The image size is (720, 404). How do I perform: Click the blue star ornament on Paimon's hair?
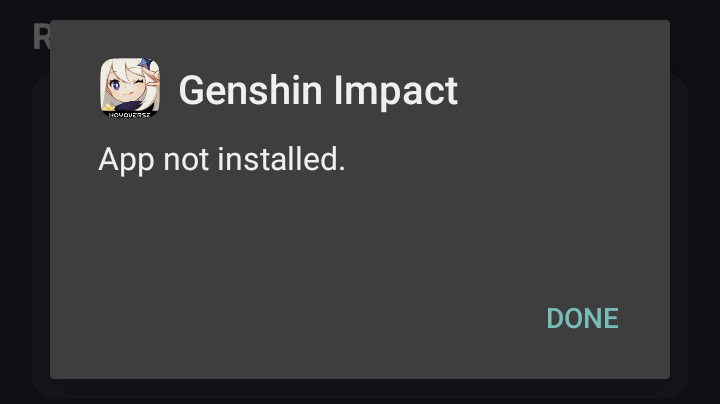click(x=146, y=63)
